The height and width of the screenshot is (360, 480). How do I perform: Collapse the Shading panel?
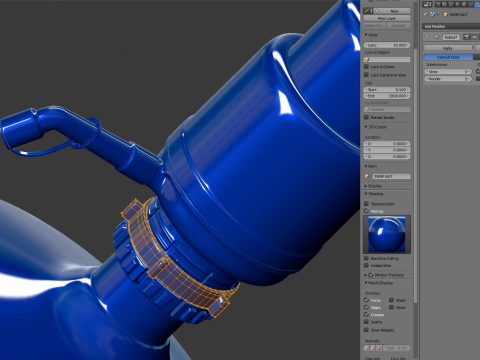[366, 194]
